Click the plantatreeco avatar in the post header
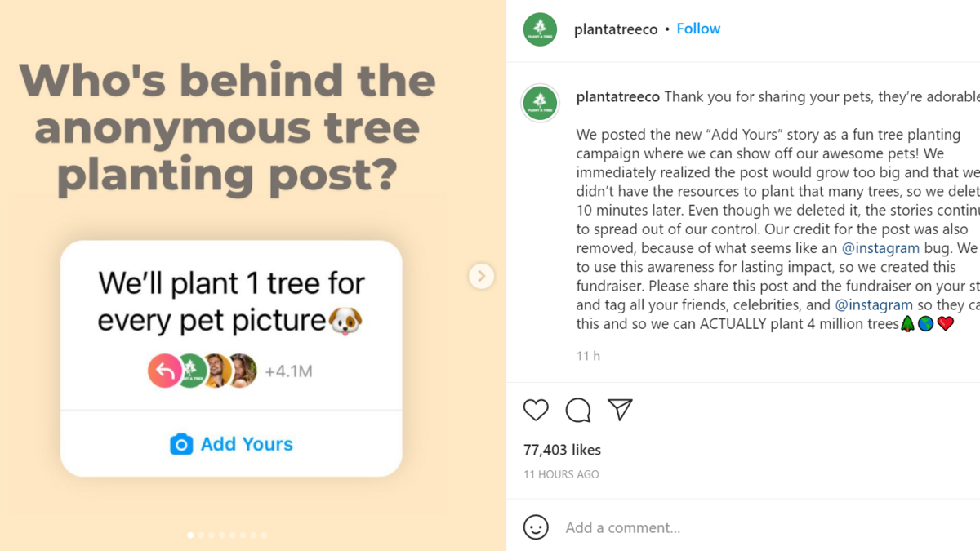 tap(540, 29)
